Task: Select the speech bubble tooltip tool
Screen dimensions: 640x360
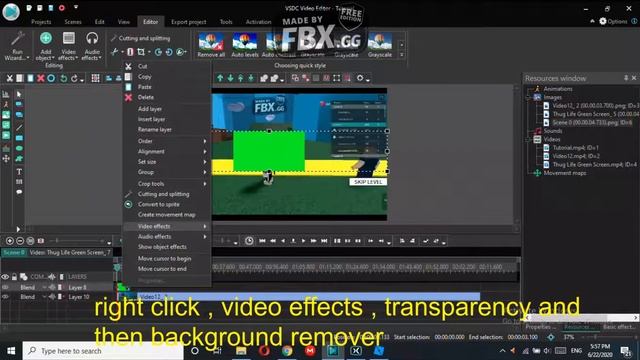Action: pyautogui.click(x=19, y=192)
